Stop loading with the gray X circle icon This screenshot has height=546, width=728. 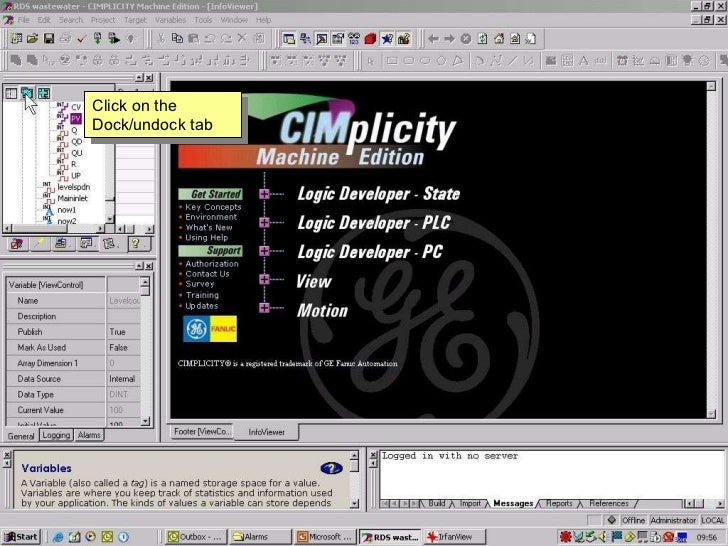pyautogui.click(x=466, y=39)
